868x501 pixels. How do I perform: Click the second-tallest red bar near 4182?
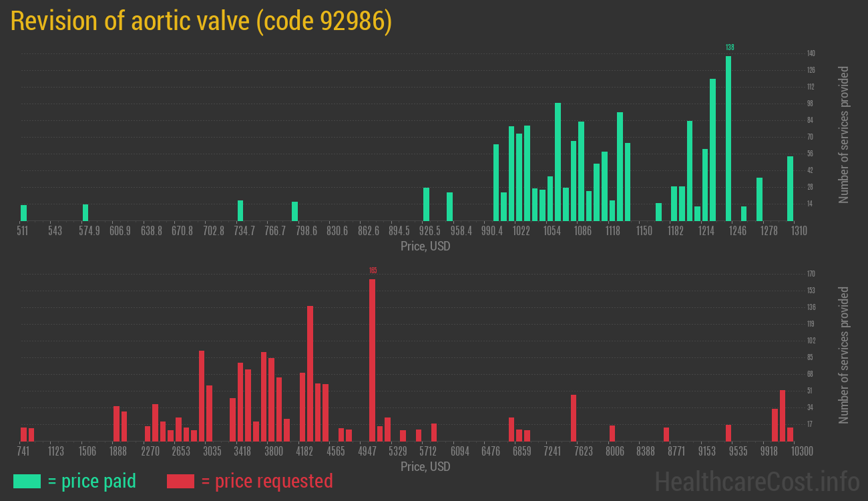pos(310,373)
